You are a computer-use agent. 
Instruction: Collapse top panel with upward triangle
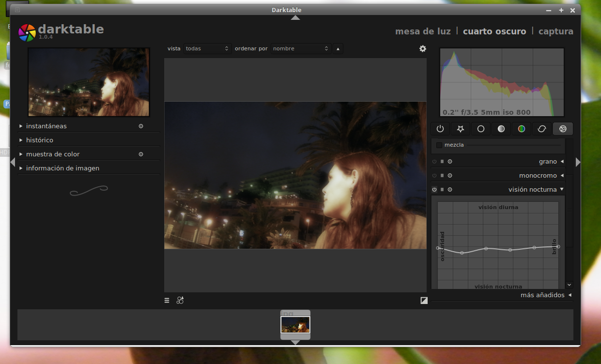coord(295,18)
